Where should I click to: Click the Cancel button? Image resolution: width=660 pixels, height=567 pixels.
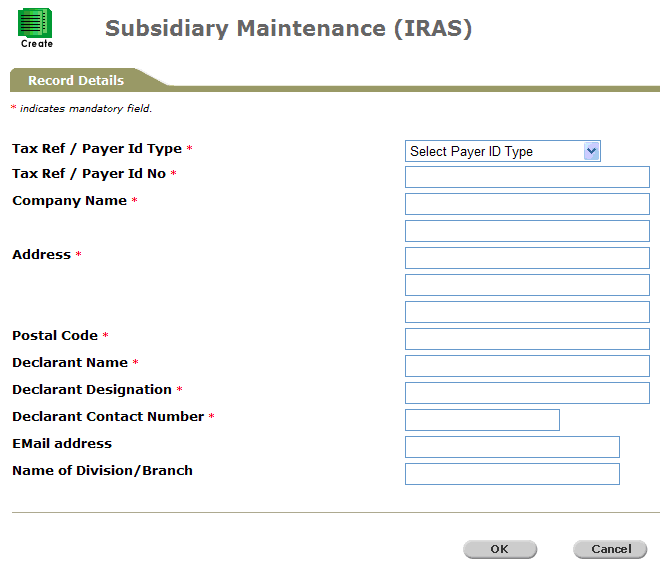point(610,549)
